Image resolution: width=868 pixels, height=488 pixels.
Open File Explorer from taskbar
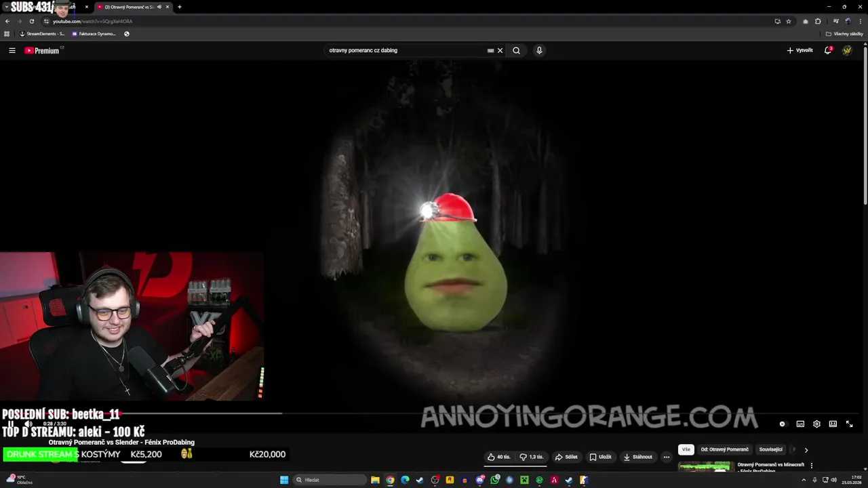click(375, 480)
